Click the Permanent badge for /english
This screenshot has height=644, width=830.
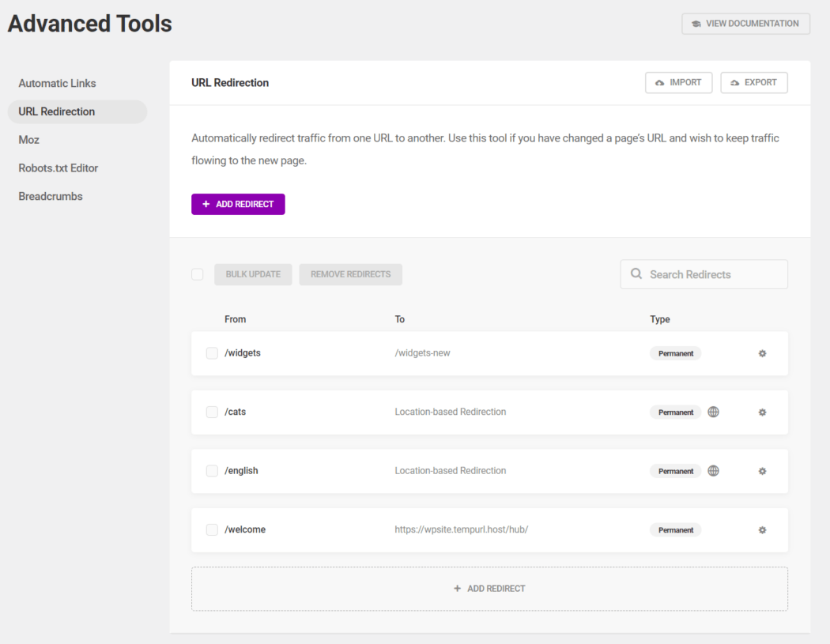675,470
